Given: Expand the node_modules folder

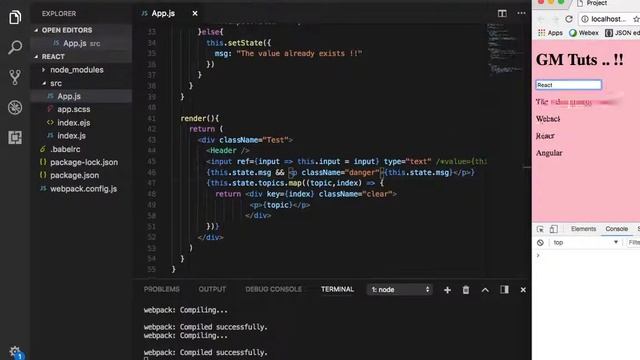Looking at the screenshot, I should (x=77, y=70).
